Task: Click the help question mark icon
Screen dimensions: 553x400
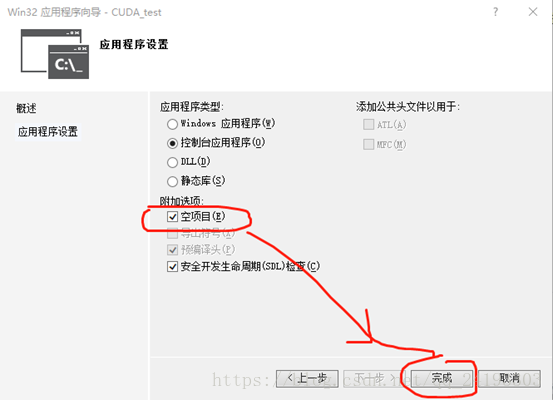Action: (x=496, y=12)
